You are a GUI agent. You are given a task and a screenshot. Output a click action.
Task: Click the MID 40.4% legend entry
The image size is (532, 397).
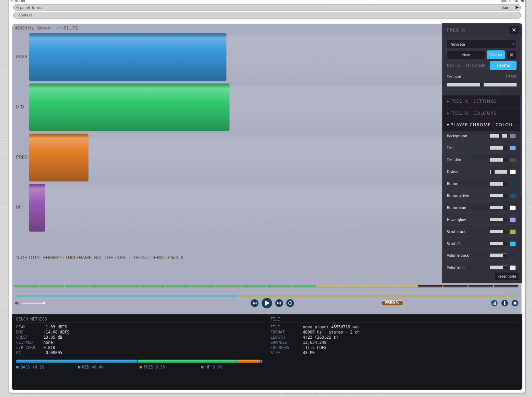pyautogui.click(x=91, y=367)
